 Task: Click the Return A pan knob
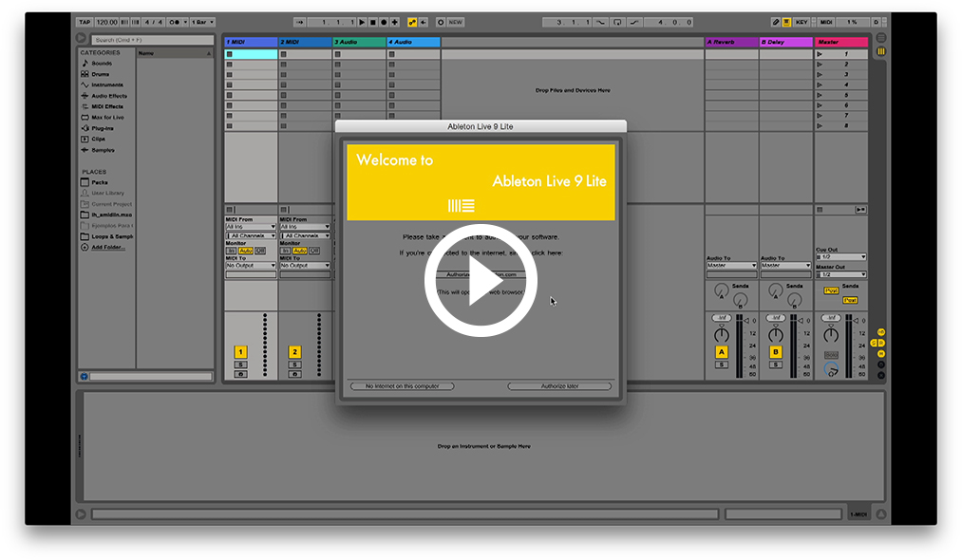tap(722, 335)
